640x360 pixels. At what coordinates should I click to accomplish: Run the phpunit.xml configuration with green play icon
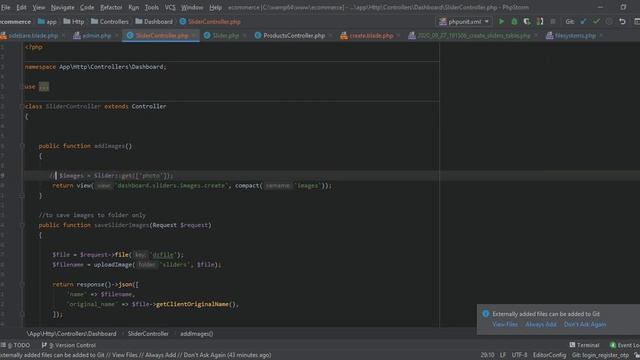[501, 22]
